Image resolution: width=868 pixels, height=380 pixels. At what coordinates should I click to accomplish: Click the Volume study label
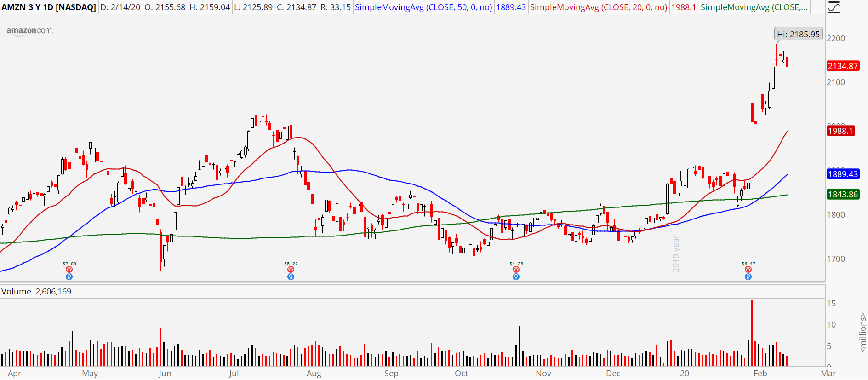[16, 292]
